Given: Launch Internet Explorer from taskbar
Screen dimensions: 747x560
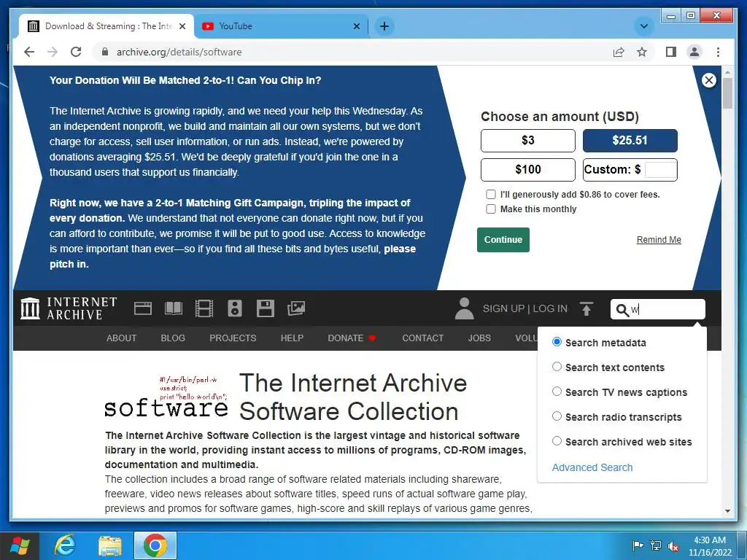Looking at the screenshot, I should click(x=65, y=545).
